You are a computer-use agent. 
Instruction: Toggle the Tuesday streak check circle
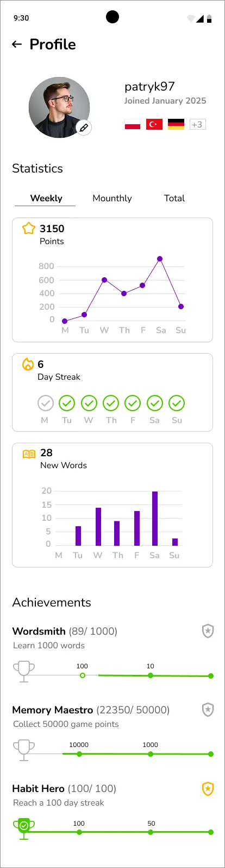[x=67, y=403]
